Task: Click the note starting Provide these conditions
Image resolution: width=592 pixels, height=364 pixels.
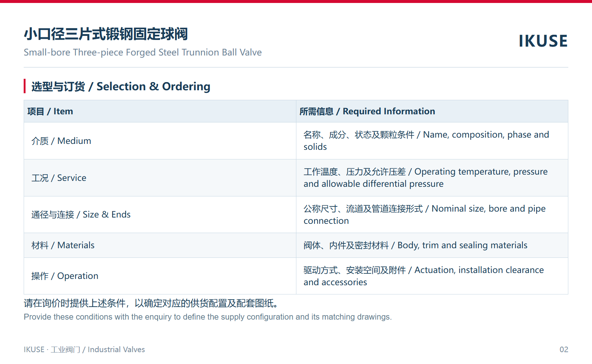Action: coord(208,317)
